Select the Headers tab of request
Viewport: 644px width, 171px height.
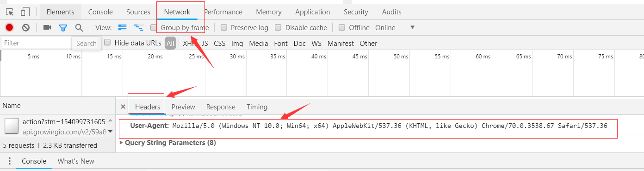pos(148,107)
